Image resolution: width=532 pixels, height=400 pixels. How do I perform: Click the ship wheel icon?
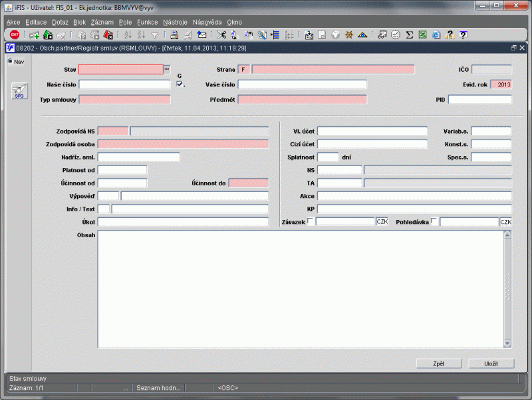[x=348, y=35]
